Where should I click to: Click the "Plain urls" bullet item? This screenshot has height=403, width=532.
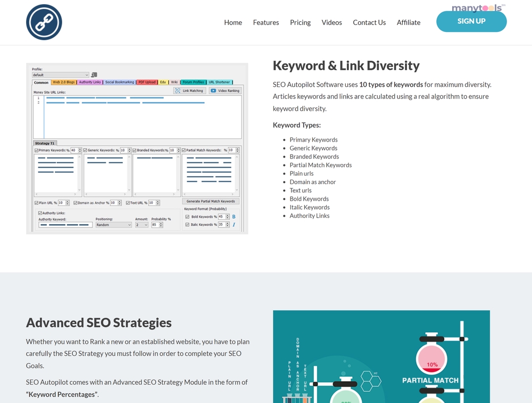tap(302, 174)
